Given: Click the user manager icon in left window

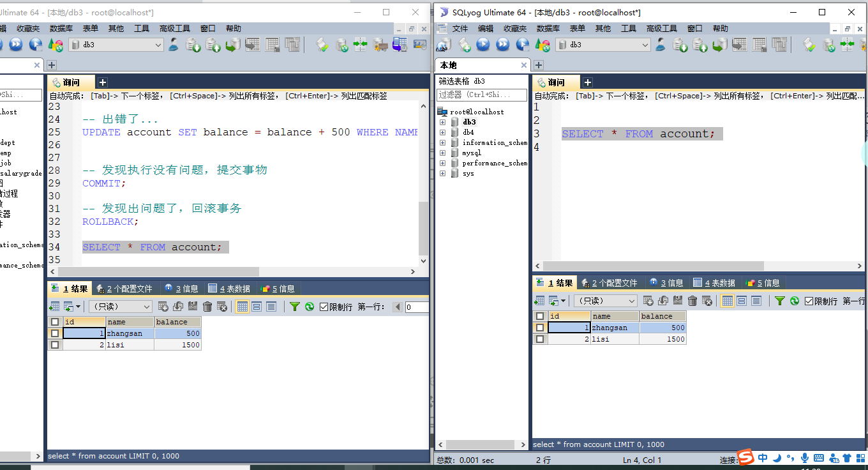Looking at the screenshot, I should coord(173,45).
